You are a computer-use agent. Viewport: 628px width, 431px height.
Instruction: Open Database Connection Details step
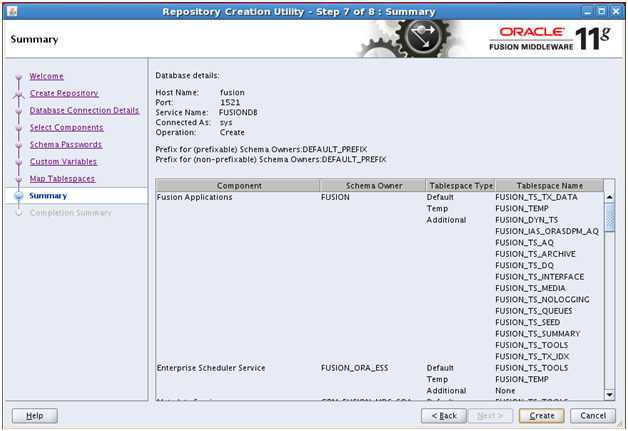point(85,110)
